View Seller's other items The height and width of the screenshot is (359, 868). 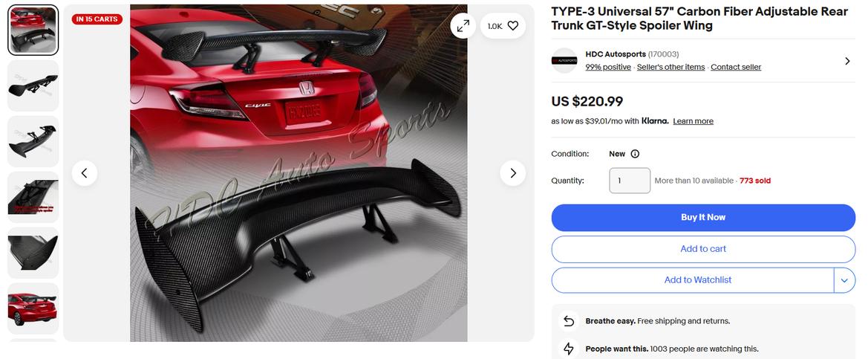[x=670, y=67]
